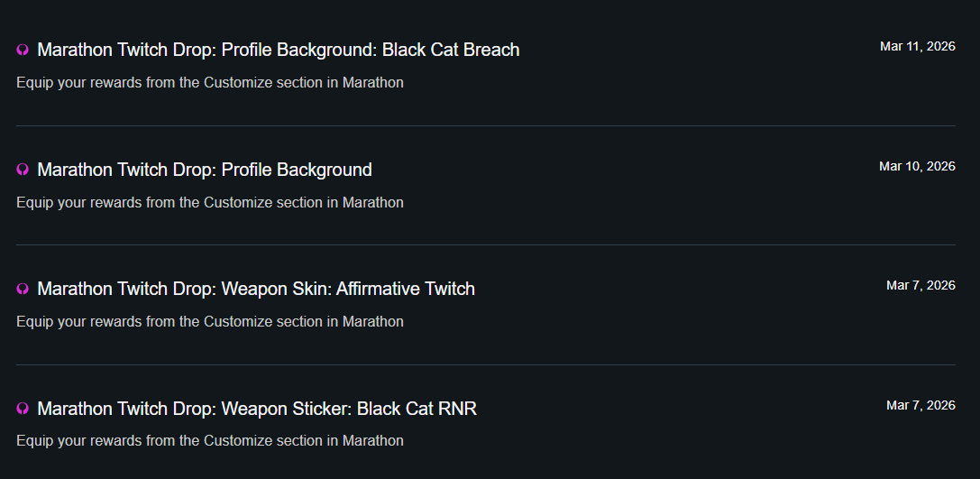The height and width of the screenshot is (479, 980).
Task: Select the pink icon beside Affirmative Twitch entry
Action: (x=23, y=289)
